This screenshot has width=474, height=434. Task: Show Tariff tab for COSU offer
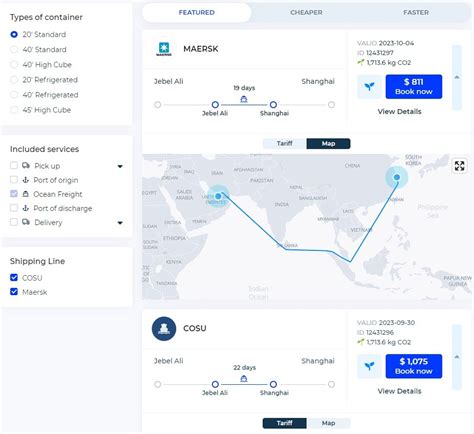pyautogui.click(x=284, y=423)
